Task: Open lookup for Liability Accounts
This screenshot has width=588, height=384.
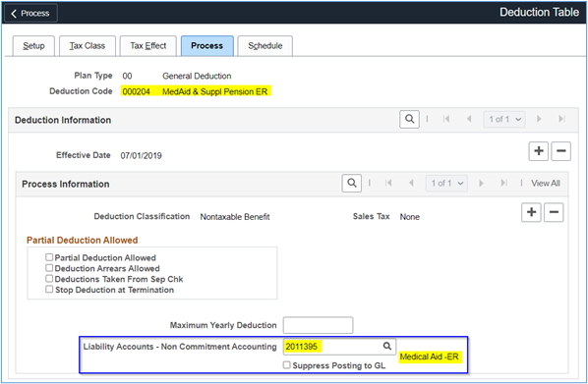Action: tap(387, 346)
